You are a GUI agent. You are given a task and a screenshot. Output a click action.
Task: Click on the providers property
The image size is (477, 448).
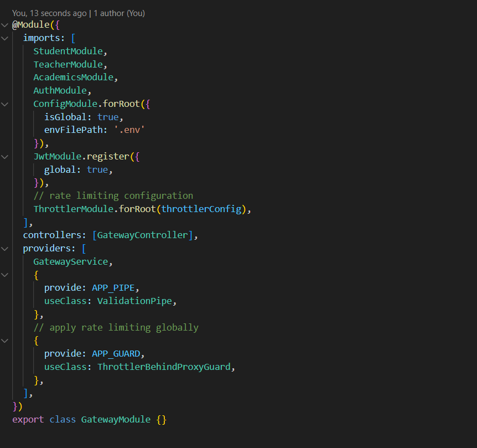coord(47,249)
